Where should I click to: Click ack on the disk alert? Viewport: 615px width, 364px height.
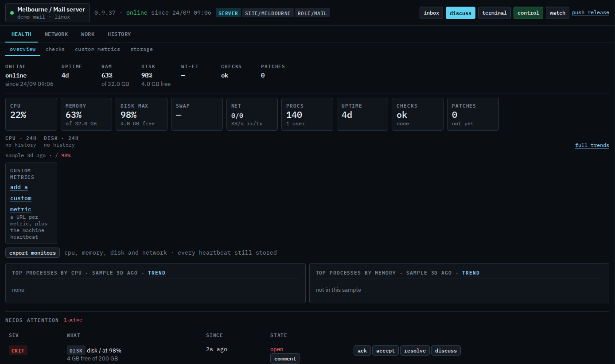point(362,351)
